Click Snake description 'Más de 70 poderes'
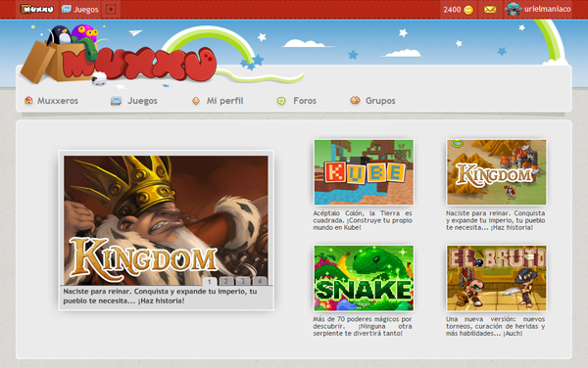This screenshot has height=368, width=588. (363, 326)
